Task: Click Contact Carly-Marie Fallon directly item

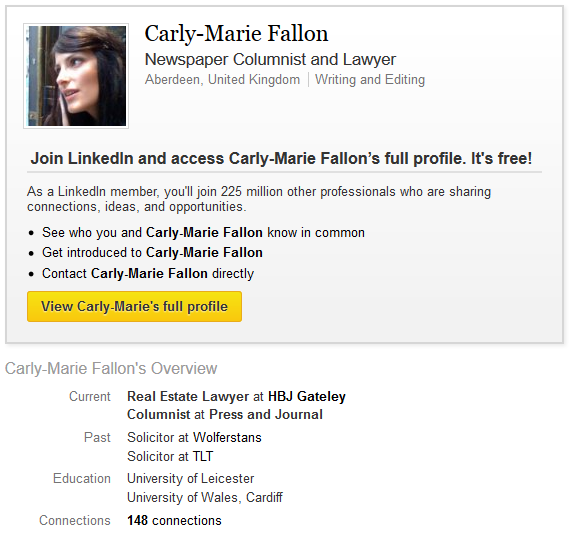Action: (148, 273)
